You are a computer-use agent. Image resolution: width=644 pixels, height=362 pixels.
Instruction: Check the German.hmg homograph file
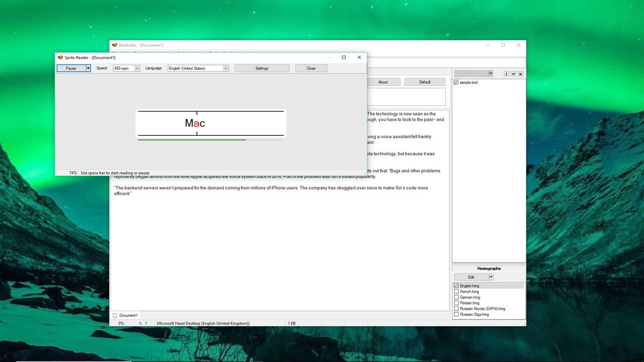[457, 297]
